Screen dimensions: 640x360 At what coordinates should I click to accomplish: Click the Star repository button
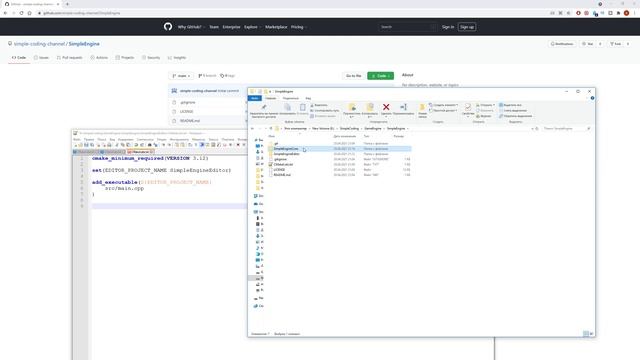[x=588, y=44]
